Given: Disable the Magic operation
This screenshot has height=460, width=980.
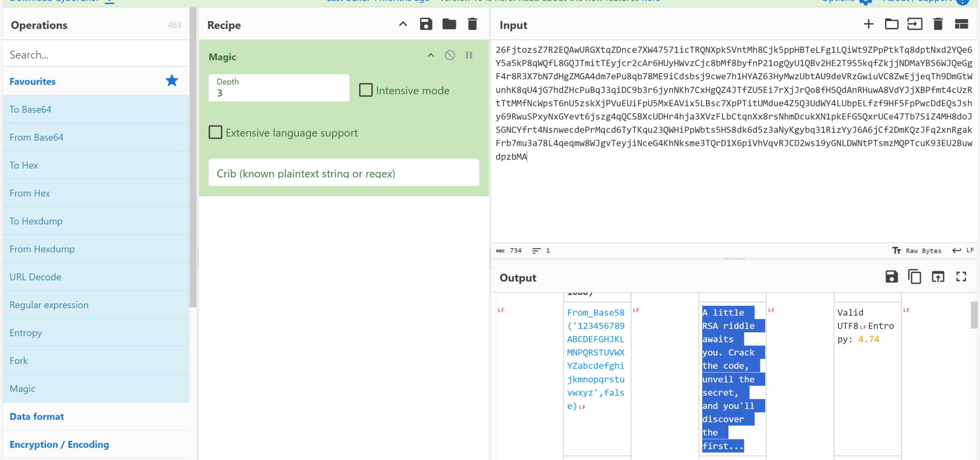Looking at the screenshot, I should click(450, 55).
